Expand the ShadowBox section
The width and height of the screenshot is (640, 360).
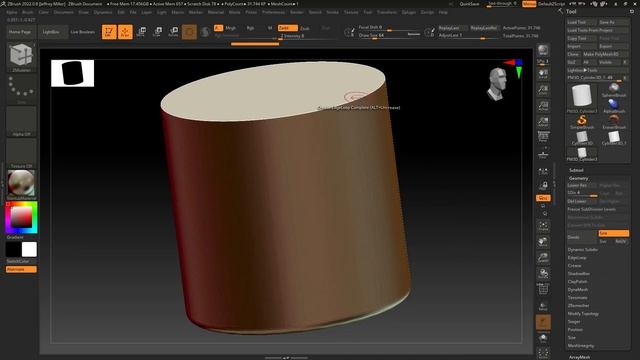(x=579, y=273)
